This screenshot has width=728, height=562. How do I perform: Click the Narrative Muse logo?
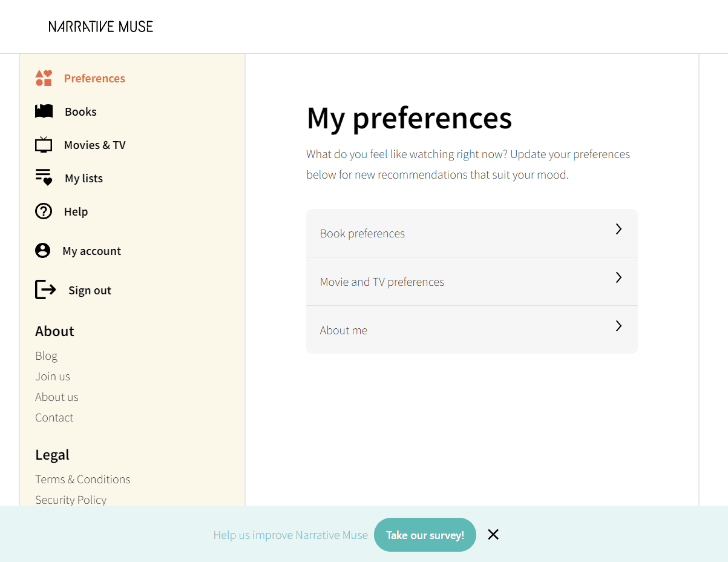(x=101, y=26)
